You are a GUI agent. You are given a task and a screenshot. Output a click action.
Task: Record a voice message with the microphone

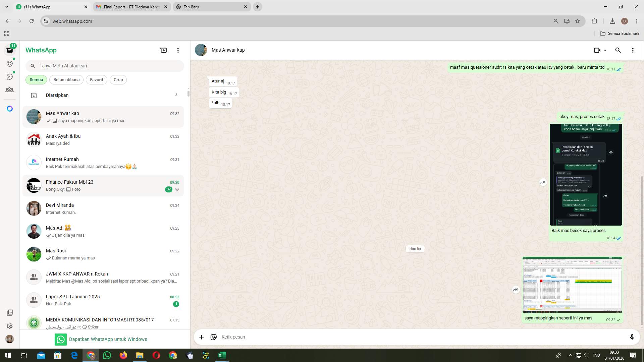(632, 337)
